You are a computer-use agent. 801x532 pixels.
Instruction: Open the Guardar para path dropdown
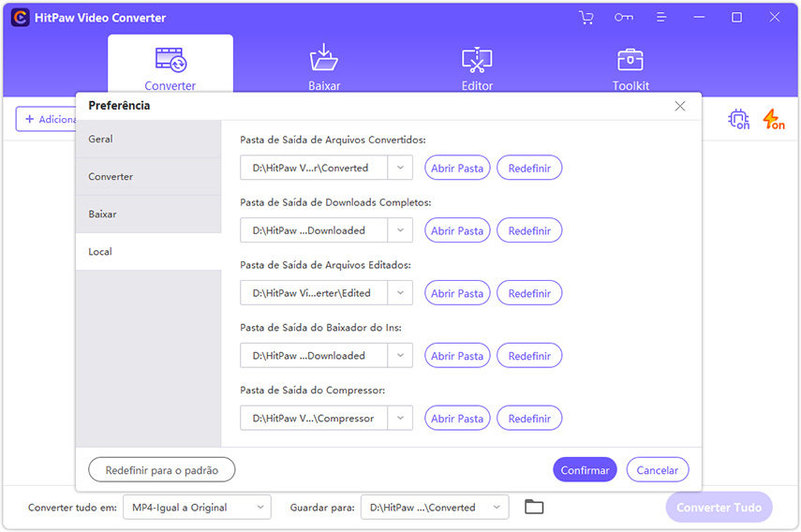click(435, 507)
